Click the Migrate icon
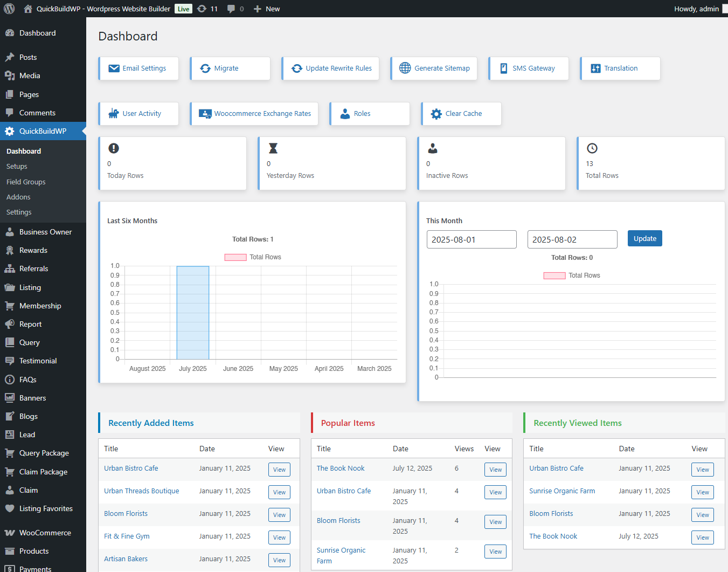Screen dimensions: 728x572 click(205, 68)
